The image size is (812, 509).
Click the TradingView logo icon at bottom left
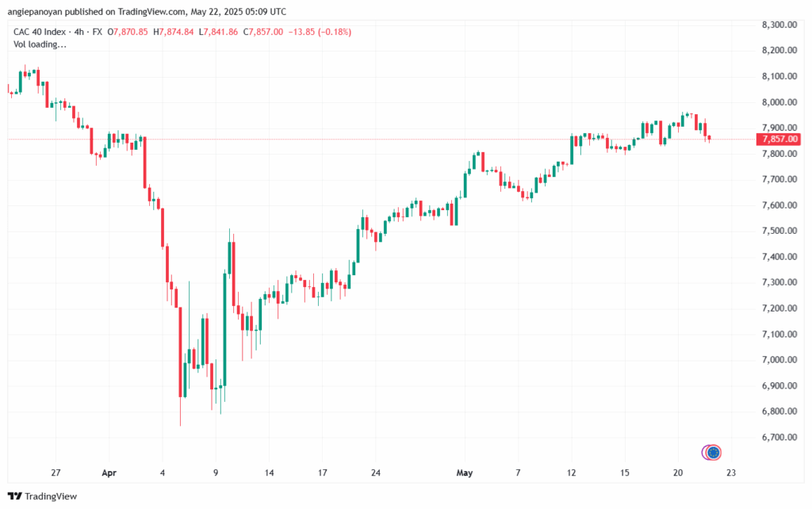pyautogui.click(x=15, y=496)
